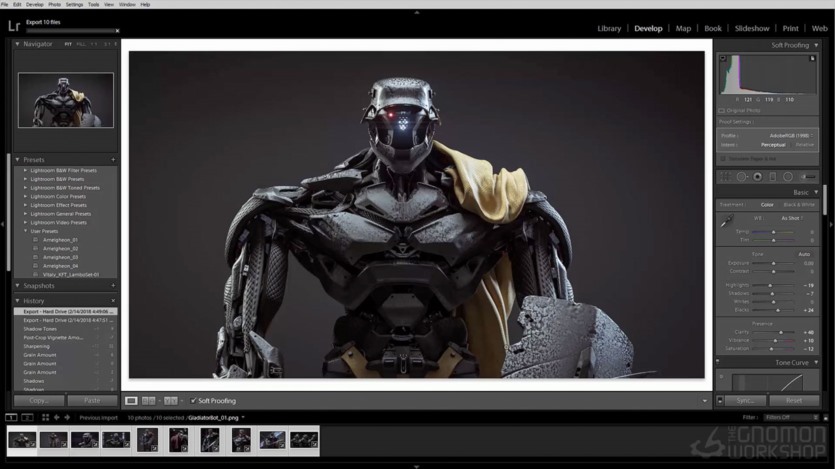Select the Crop Overlay tool icon
Screen dimensions: 835x469
click(x=725, y=177)
